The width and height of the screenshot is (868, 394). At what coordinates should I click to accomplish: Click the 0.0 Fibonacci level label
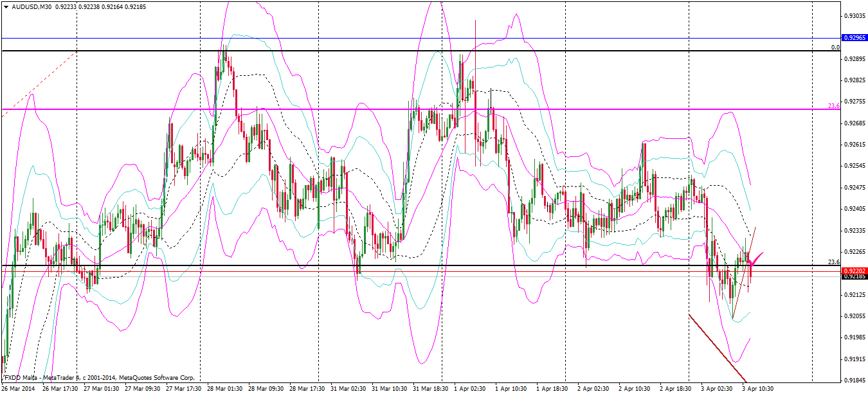[x=835, y=48]
